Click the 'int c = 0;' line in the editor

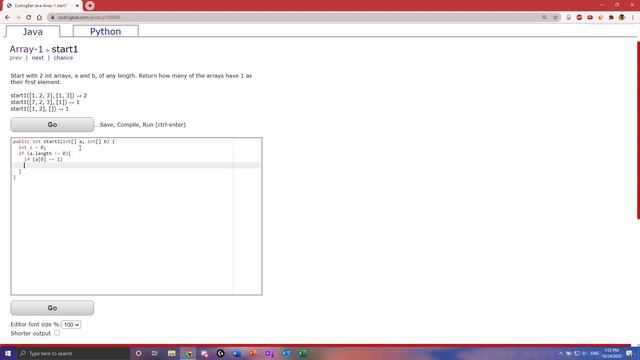(x=32, y=147)
